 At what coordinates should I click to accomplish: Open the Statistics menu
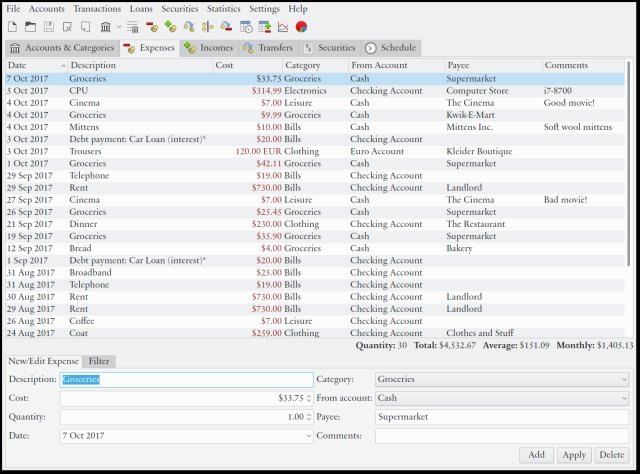tap(223, 8)
